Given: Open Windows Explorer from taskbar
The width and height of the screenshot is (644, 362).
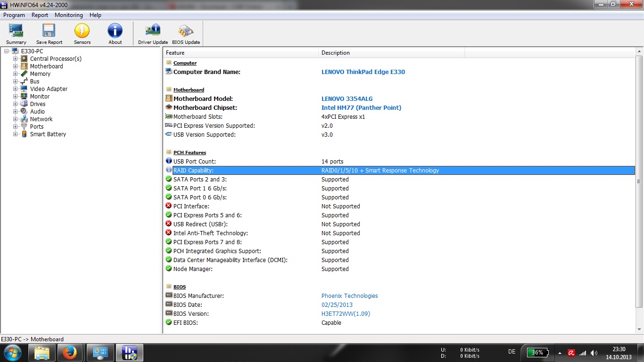Looking at the screenshot, I should click(42, 353).
